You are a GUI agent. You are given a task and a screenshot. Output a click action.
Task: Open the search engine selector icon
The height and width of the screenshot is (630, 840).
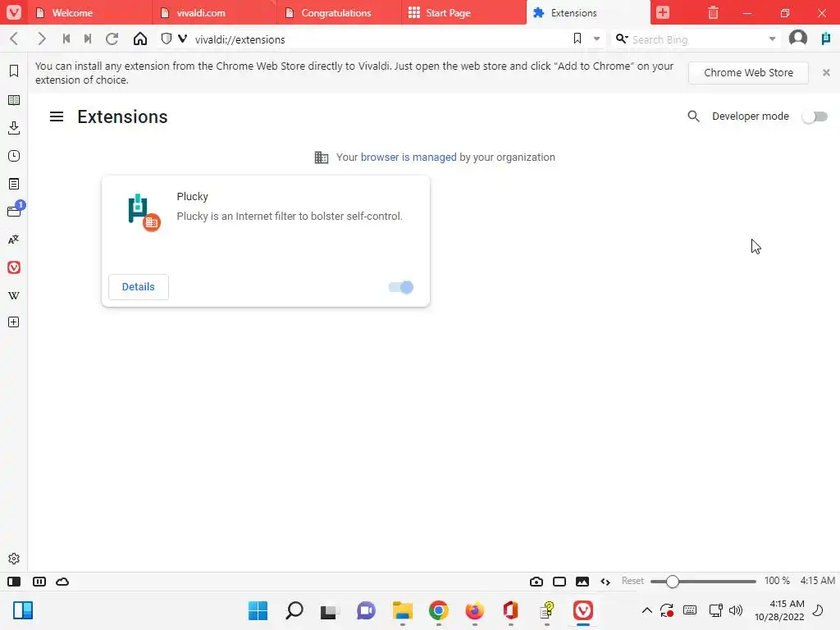(622, 39)
